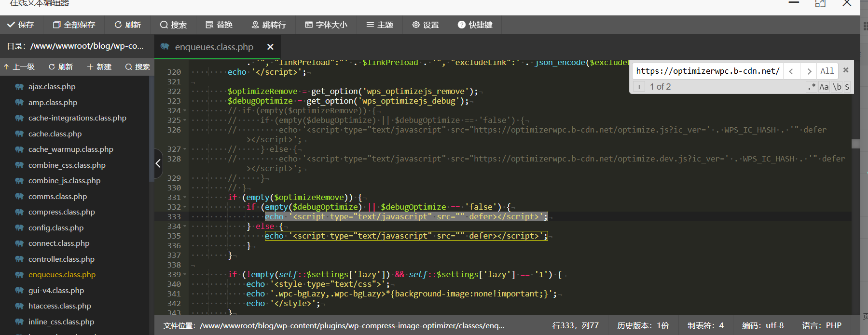Fold the code block at line 325
This screenshot has width=868, height=335.
[185, 121]
